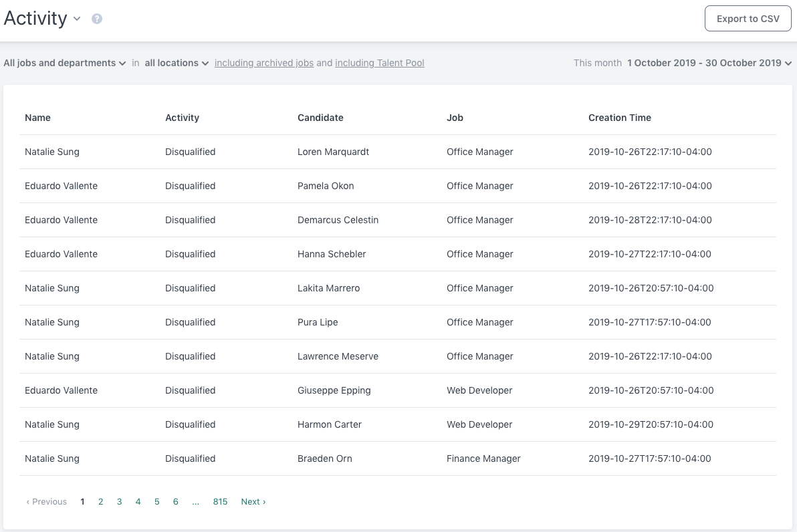Select candidate Harmon Carter
This screenshot has height=532, width=797.
tap(330, 424)
